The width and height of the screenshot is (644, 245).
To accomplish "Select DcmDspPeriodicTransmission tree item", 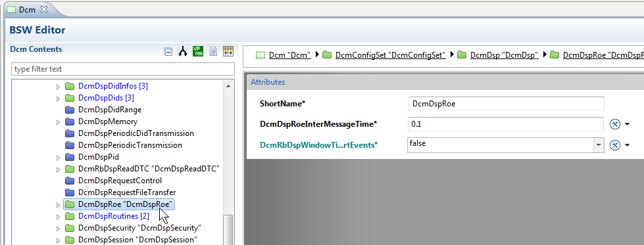I will coord(130,145).
